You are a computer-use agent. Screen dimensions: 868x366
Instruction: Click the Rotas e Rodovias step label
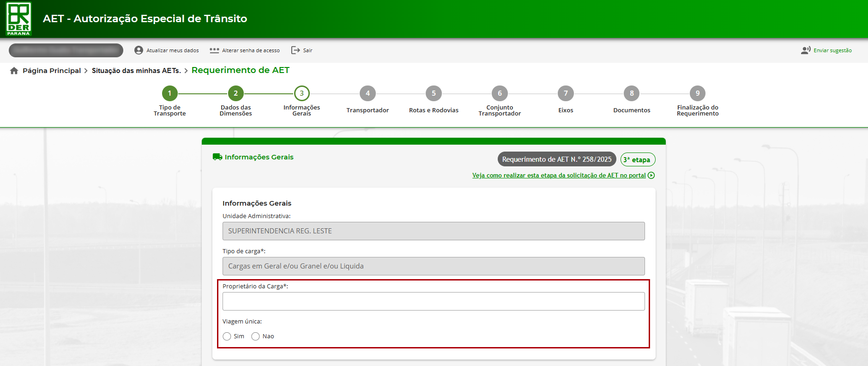434,110
